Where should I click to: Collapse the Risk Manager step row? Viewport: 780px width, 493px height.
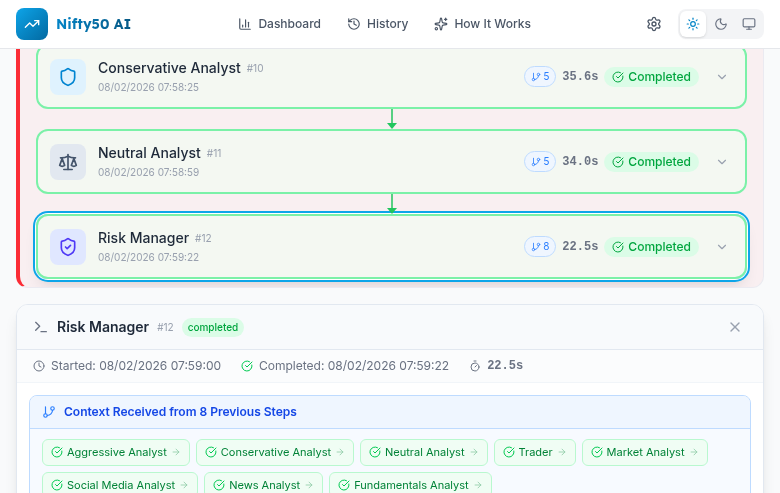tap(722, 247)
